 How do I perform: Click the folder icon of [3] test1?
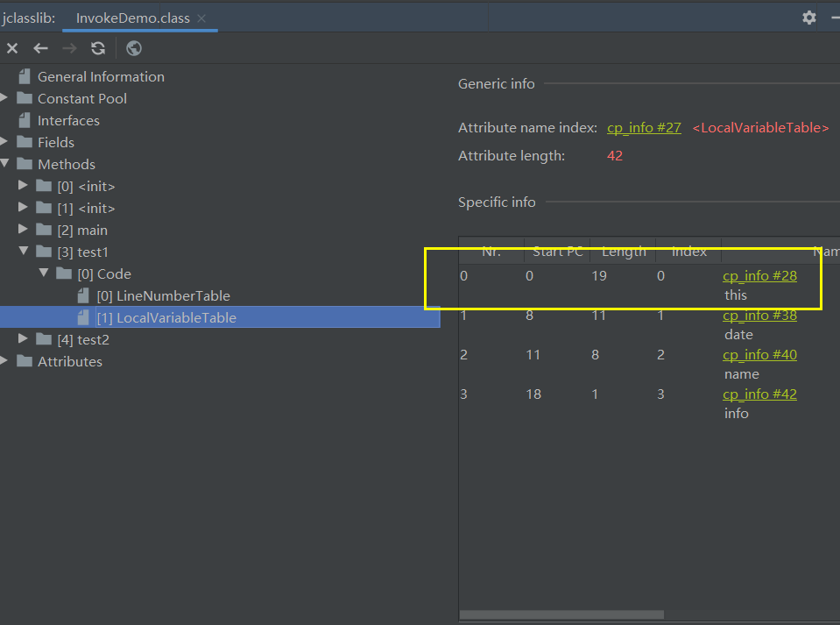[44, 252]
